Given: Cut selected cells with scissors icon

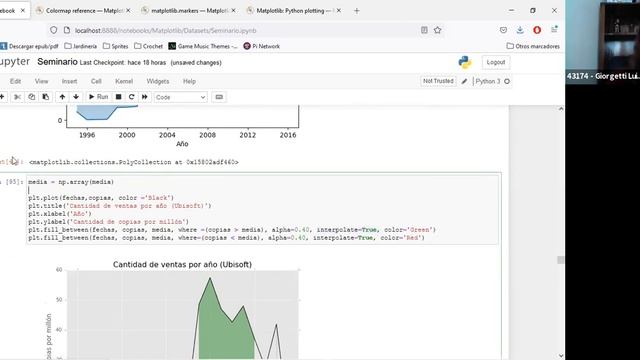Looking at the screenshot, I should [17, 97].
